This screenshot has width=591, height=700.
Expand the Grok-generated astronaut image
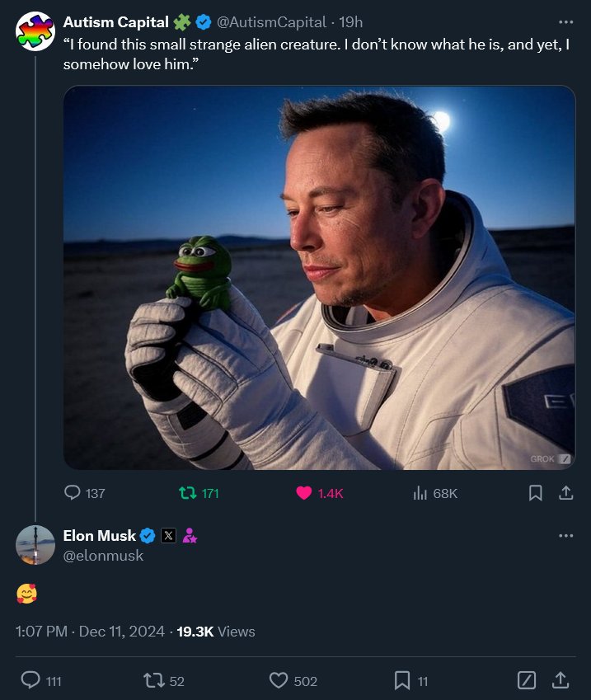[x=319, y=277]
